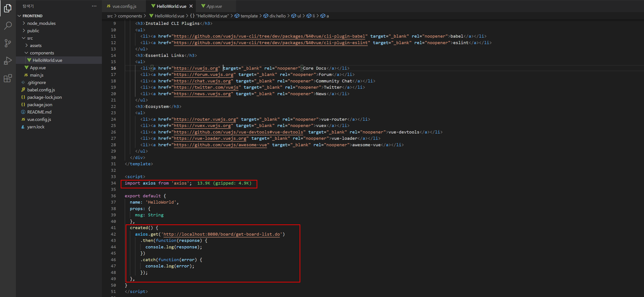Screen dimensions: 644x297
Task: Switch to the vue.config.js tab
Action: tap(124, 6)
